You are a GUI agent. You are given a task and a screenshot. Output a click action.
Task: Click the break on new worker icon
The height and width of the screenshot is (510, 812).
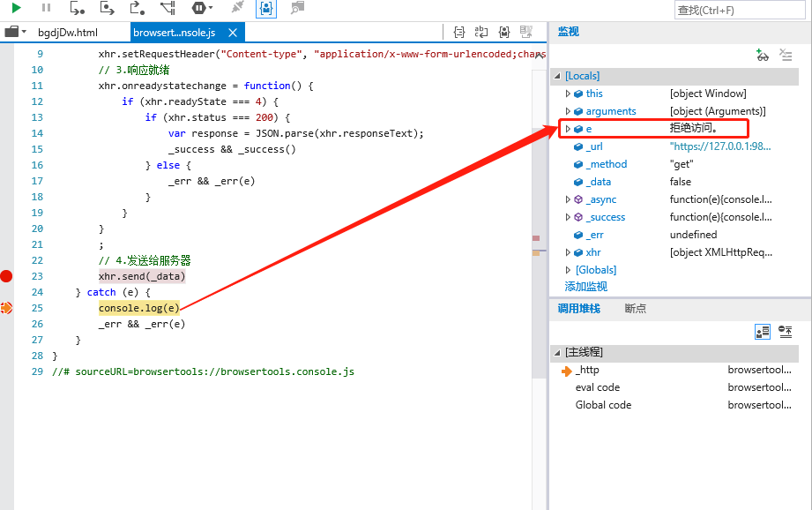click(x=168, y=8)
